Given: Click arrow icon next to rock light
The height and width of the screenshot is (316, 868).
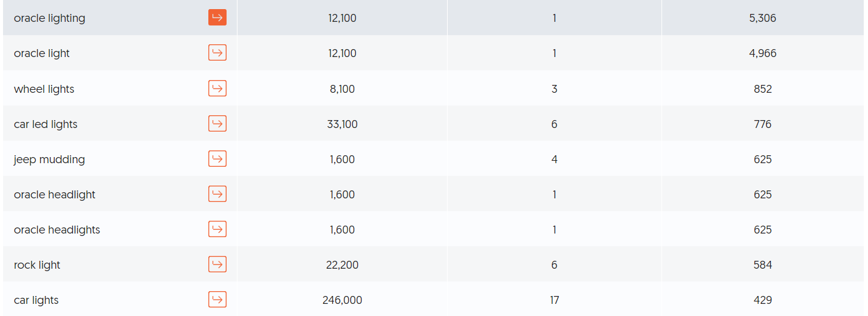Looking at the screenshot, I should (x=217, y=264).
